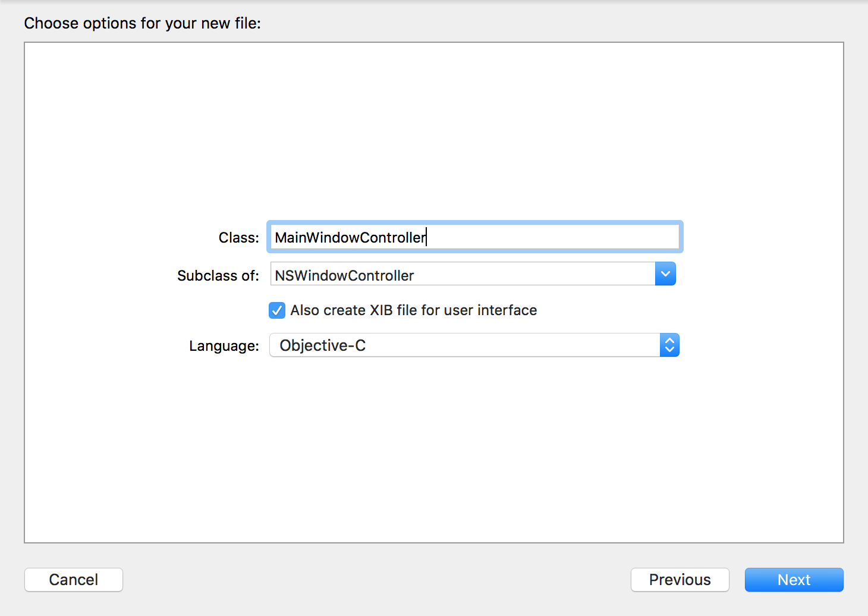
Task: Go back with the Previous button
Action: coord(680,580)
